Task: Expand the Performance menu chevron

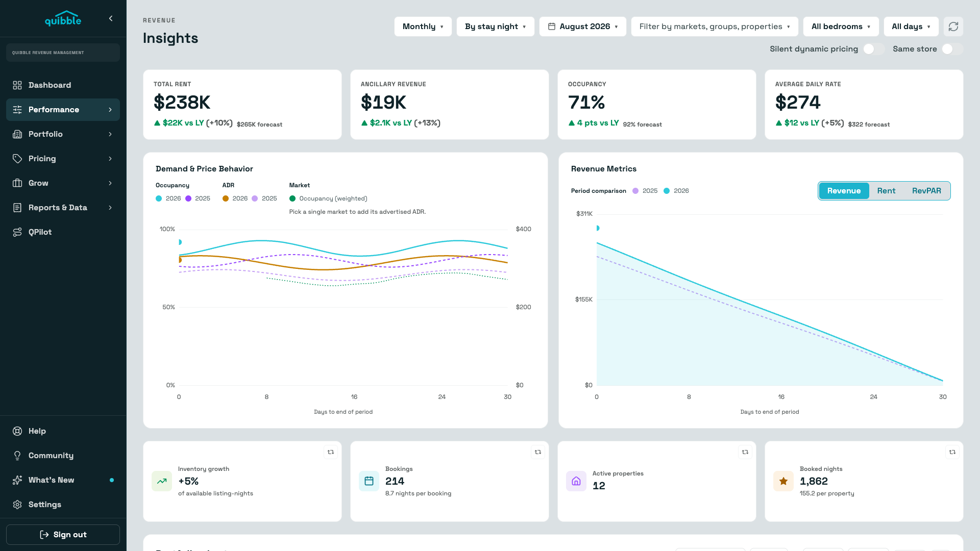Action: point(110,110)
